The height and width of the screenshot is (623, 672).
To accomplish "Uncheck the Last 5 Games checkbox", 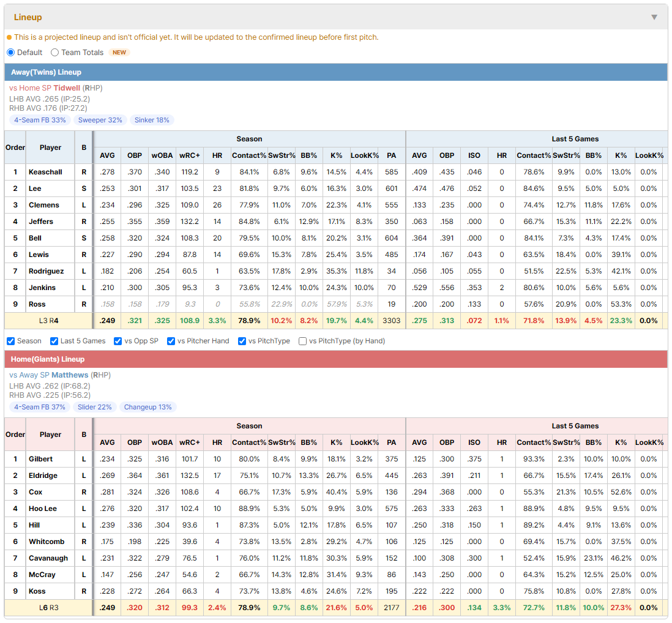I will pos(54,341).
